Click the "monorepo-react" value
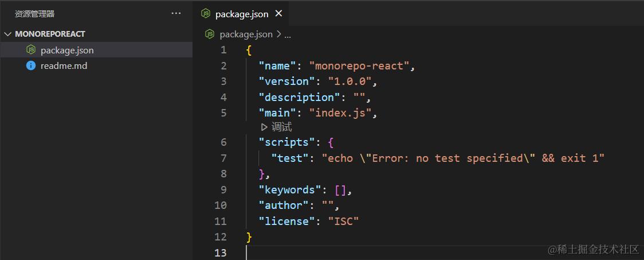The image size is (644, 260). click(x=359, y=66)
